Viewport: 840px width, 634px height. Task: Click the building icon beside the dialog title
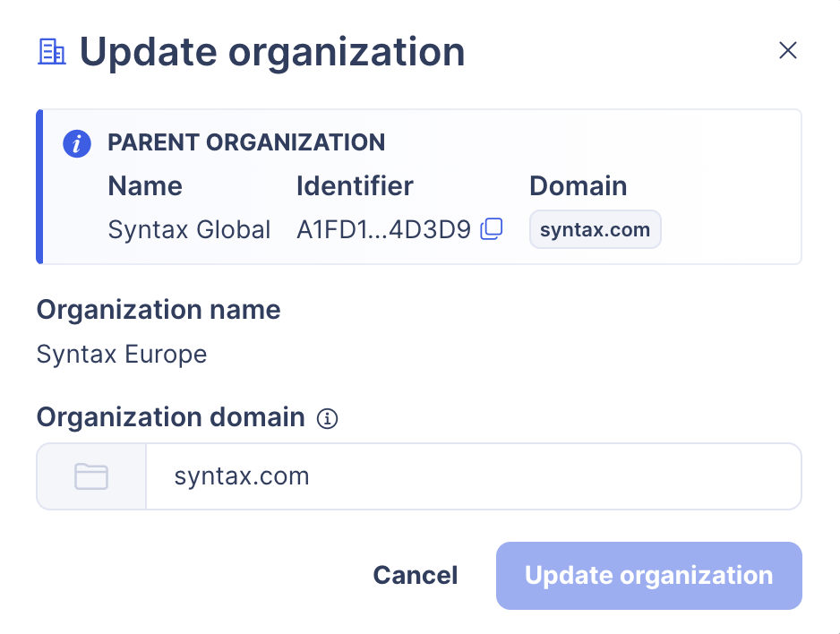pos(52,51)
